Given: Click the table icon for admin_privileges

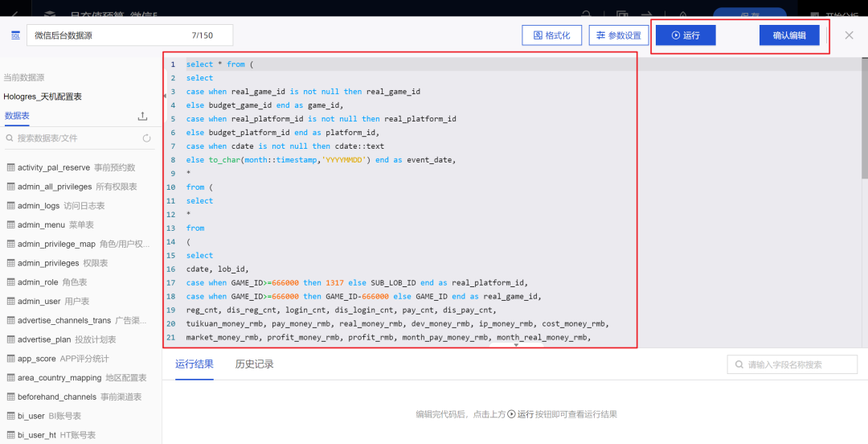Looking at the screenshot, I should pos(10,263).
